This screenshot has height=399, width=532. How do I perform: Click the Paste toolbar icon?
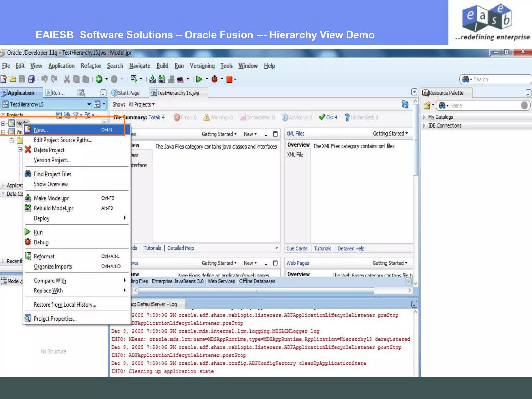click(x=85, y=79)
